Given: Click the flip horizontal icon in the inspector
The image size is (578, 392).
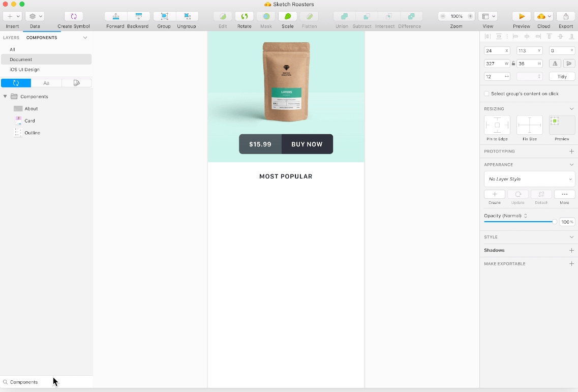Looking at the screenshot, I should click(x=555, y=63).
